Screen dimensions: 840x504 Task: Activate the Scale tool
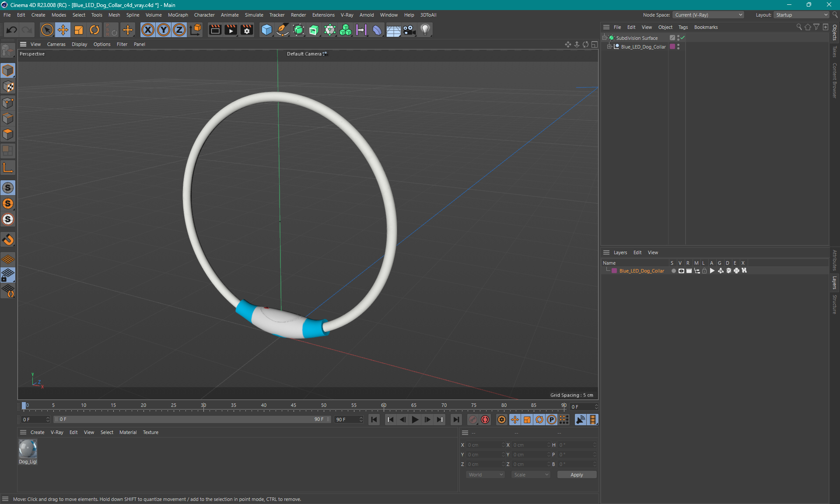click(79, 30)
